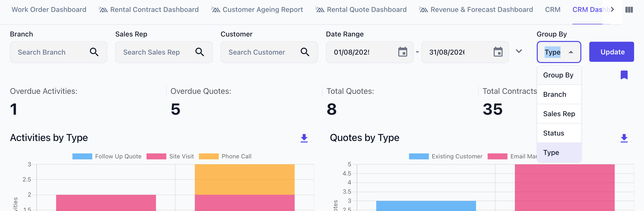Screen dimensions: 644x211
Task: Open the column layout icon in tab bar
Action: pyautogui.click(x=629, y=9)
